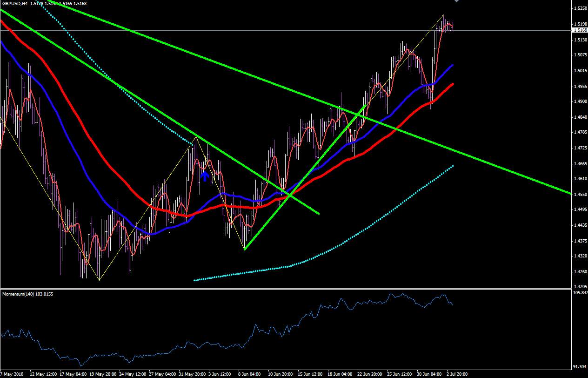
Task: Click the 1.4550 price axis label
Action: click(580, 195)
